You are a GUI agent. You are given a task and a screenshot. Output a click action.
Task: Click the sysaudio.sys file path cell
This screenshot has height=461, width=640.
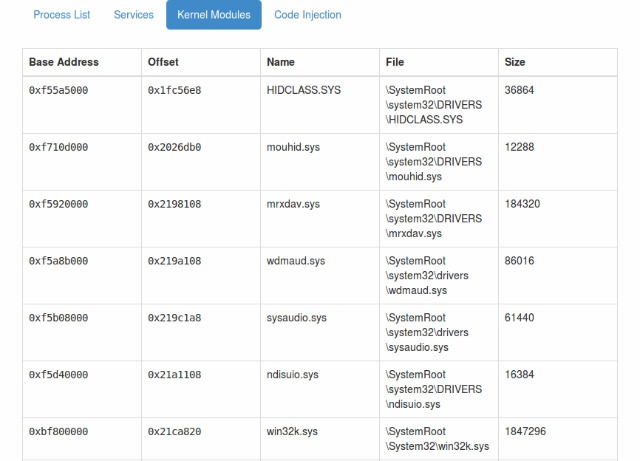tap(439, 332)
